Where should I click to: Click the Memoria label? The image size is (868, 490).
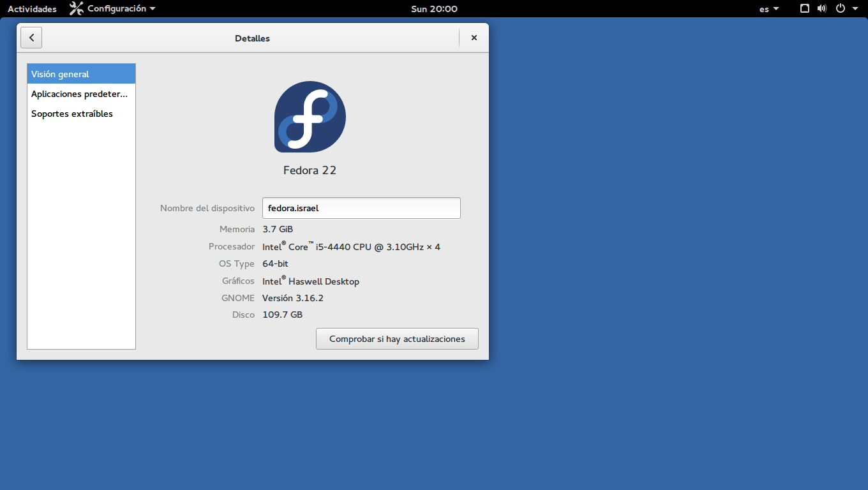[x=237, y=229]
